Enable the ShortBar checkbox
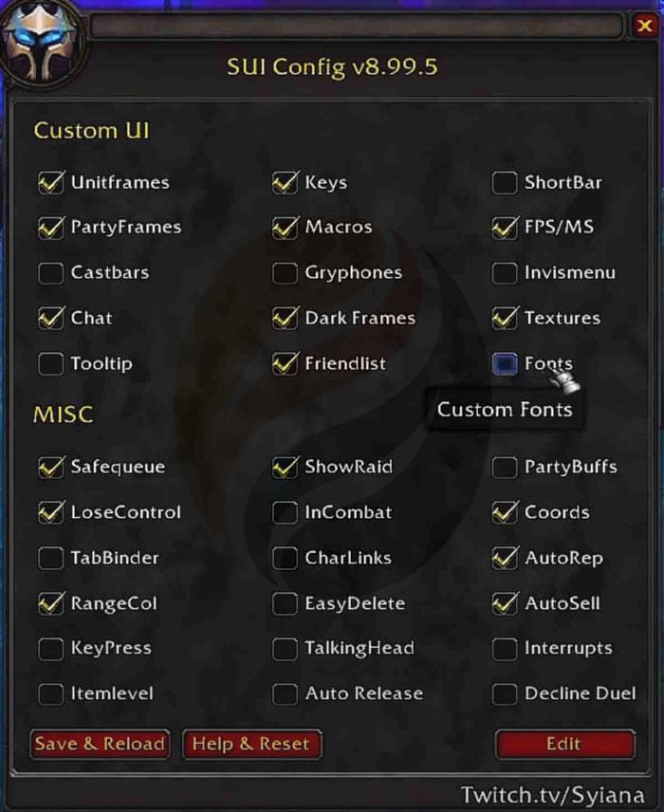The height and width of the screenshot is (812, 664). [x=505, y=181]
